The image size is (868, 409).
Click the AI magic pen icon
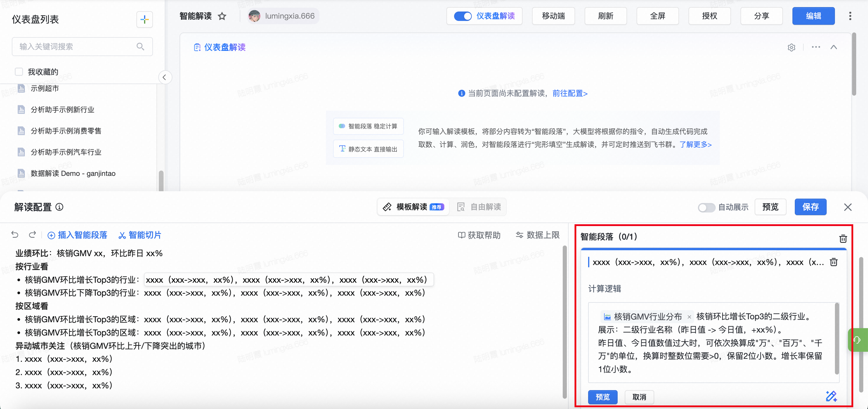(831, 396)
